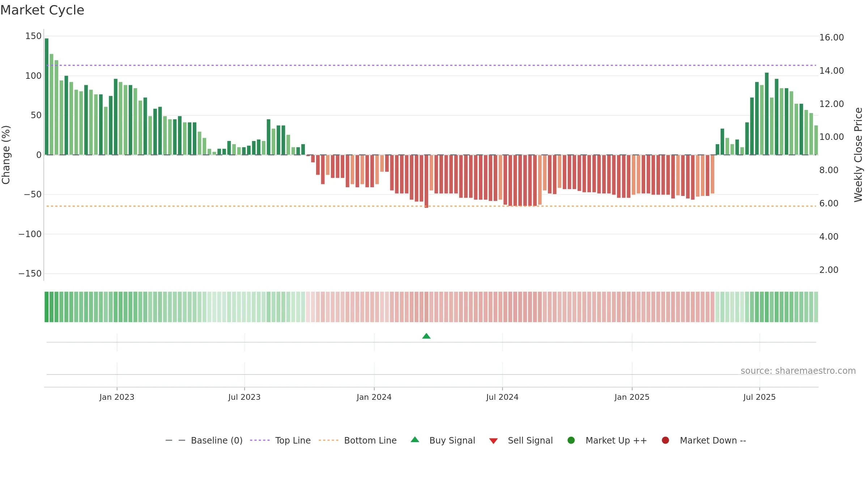Click the purple dotted Top Line legend sample
This screenshot has width=868, height=488.
pos(260,440)
